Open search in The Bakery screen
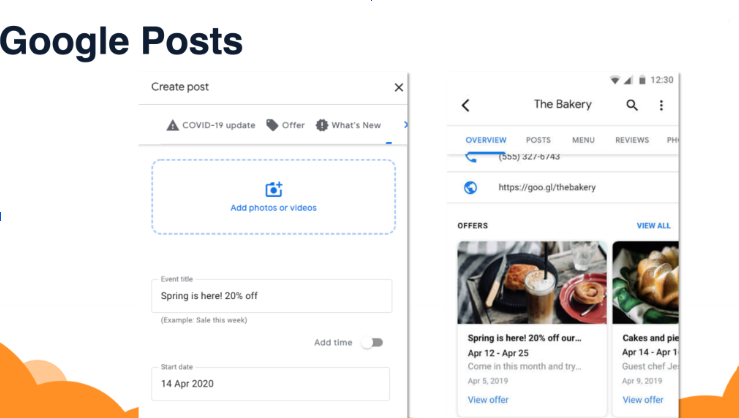This screenshot has width=739, height=418. [632, 105]
